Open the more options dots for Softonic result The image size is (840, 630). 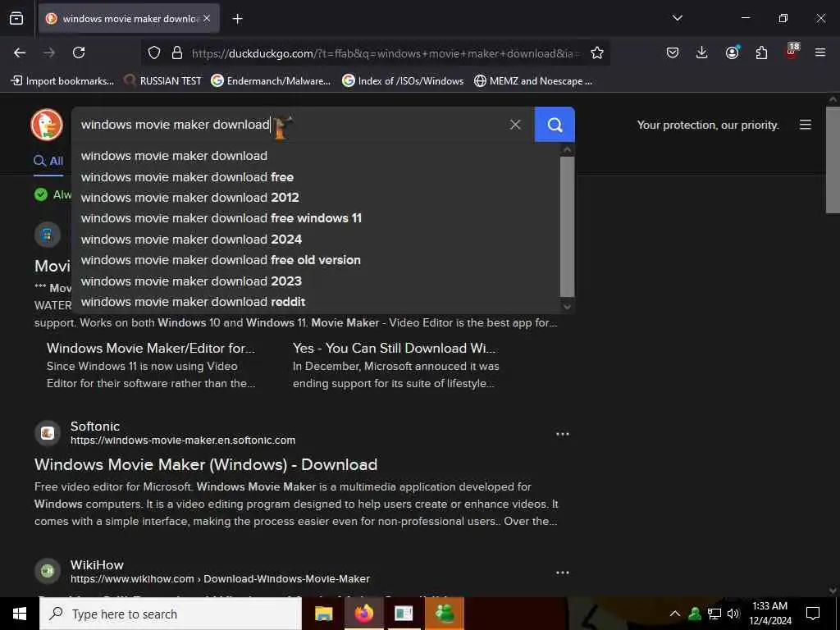(x=563, y=434)
